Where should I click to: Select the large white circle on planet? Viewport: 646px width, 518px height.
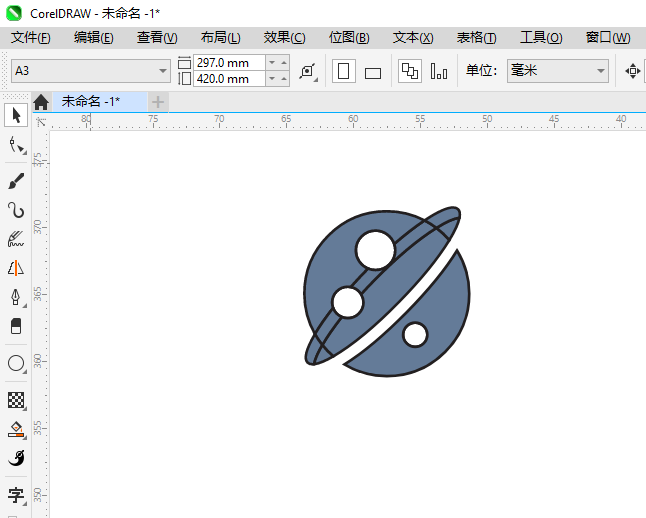(x=375, y=250)
